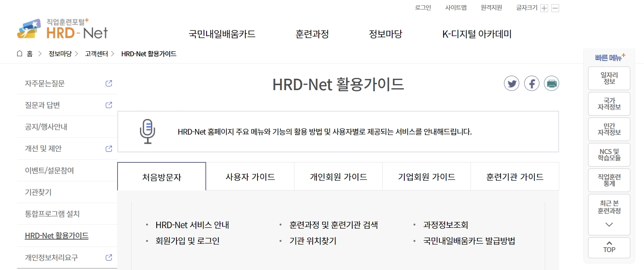Open 정보마당 main menu
The image size is (644, 270).
pos(386,34)
